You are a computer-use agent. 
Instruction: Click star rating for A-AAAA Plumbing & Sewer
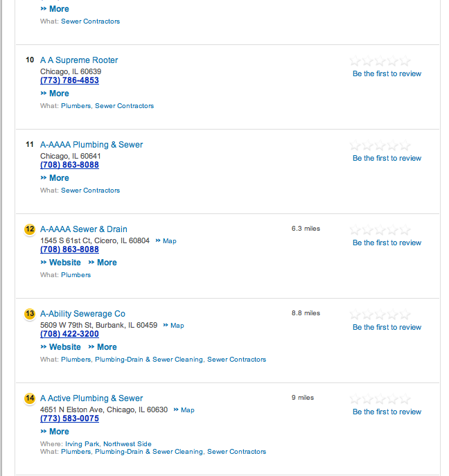(380, 146)
